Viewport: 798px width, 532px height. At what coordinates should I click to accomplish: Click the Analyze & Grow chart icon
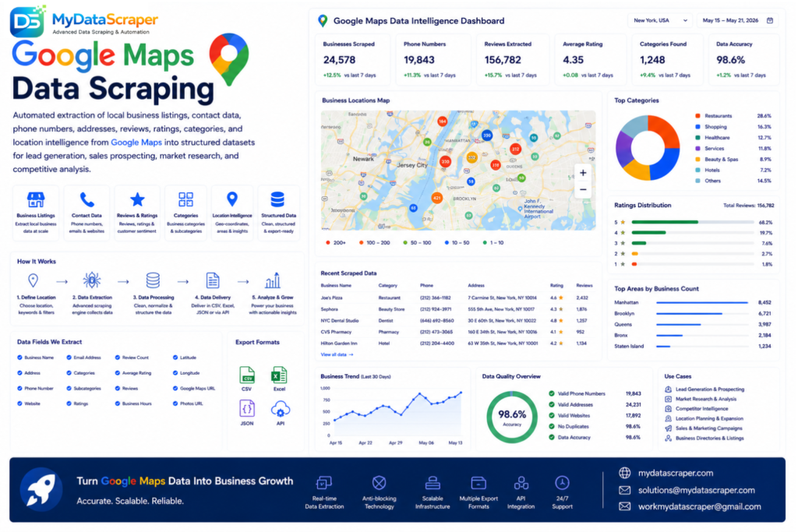pyautogui.click(x=272, y=280)
